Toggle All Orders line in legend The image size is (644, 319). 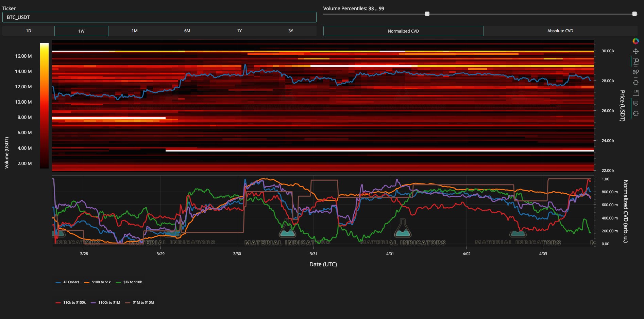click(68, 282)
